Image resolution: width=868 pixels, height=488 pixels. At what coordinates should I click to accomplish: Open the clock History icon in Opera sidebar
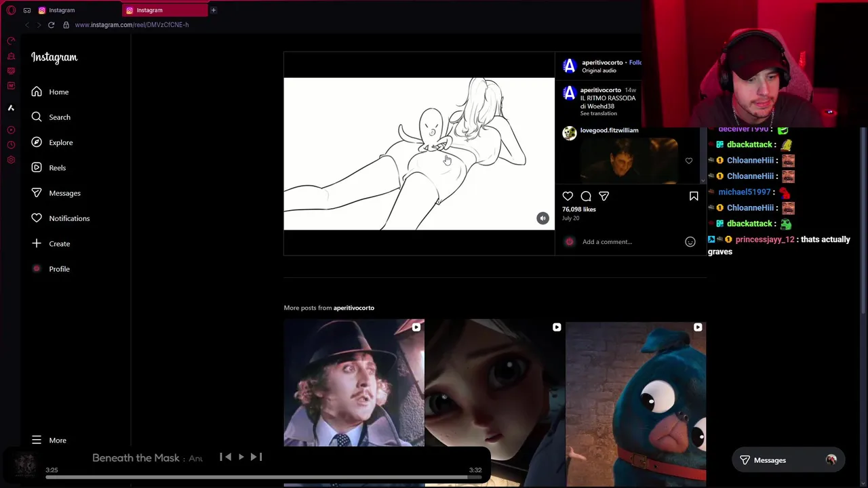[x=11, y=145]
